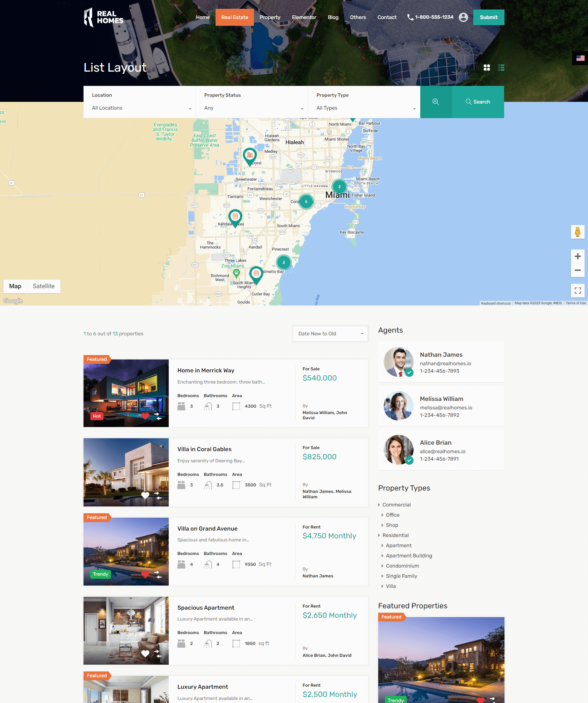Open the Date New to Old sort dropdown

point(330,334)
